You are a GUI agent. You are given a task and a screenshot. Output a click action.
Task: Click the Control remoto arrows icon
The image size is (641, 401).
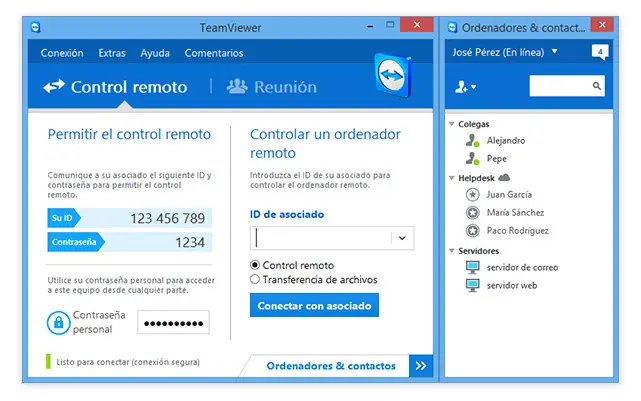point(54,86)
